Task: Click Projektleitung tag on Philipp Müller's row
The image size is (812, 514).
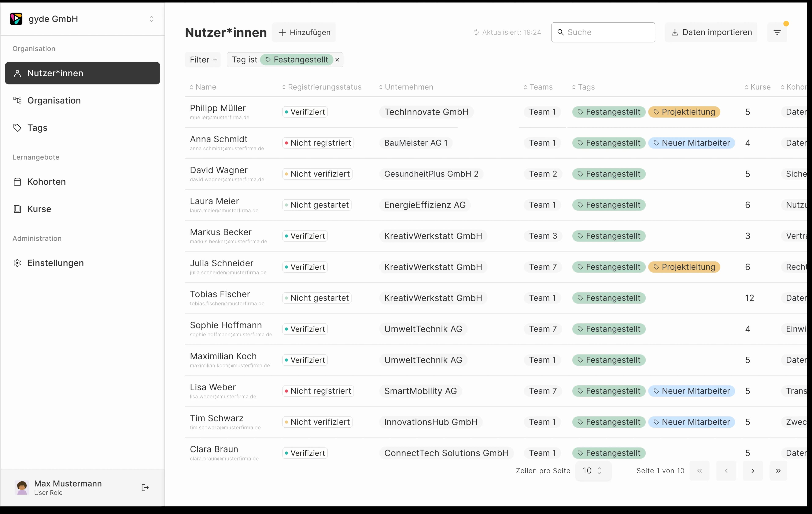Action: coord(684,112)
